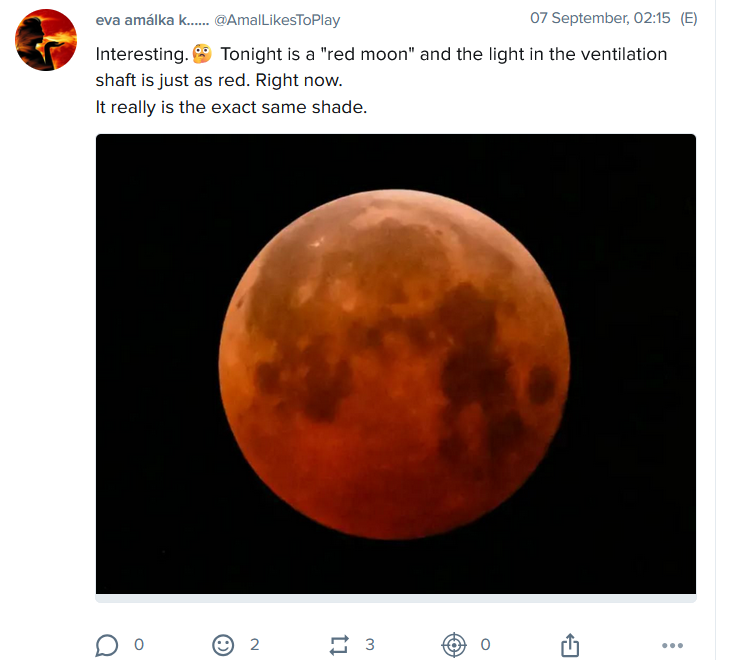
Task: Click the post line starting "shaft is just as red"
Action: [x=225, y=80]
